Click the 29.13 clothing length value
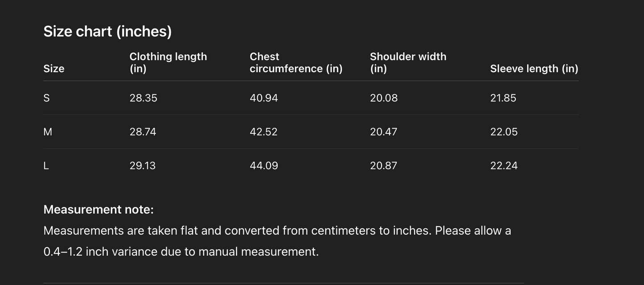 143,166
